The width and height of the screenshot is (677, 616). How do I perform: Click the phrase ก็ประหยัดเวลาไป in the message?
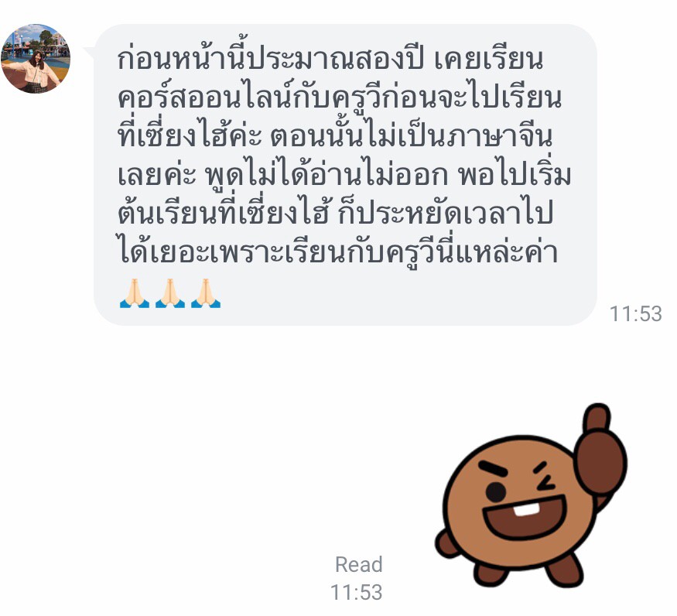(446, 214)
